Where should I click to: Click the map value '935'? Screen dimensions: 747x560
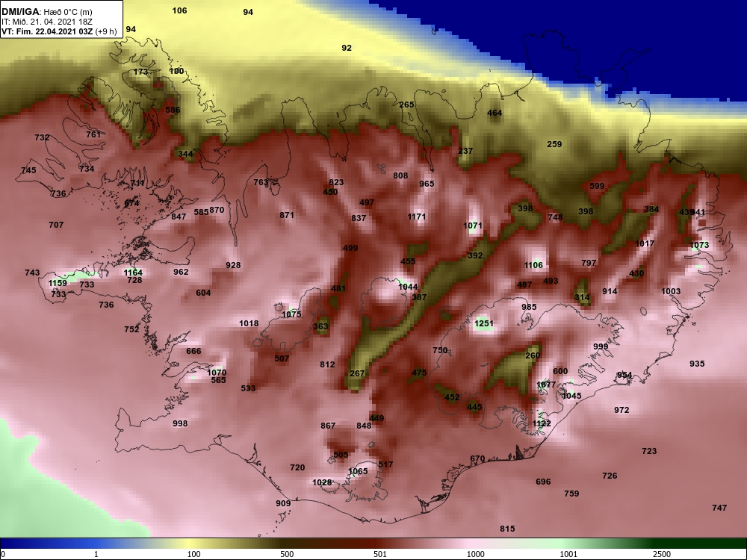697,364
